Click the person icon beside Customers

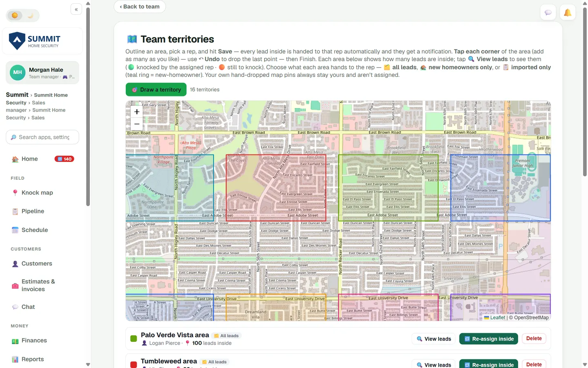click(15, 264)
